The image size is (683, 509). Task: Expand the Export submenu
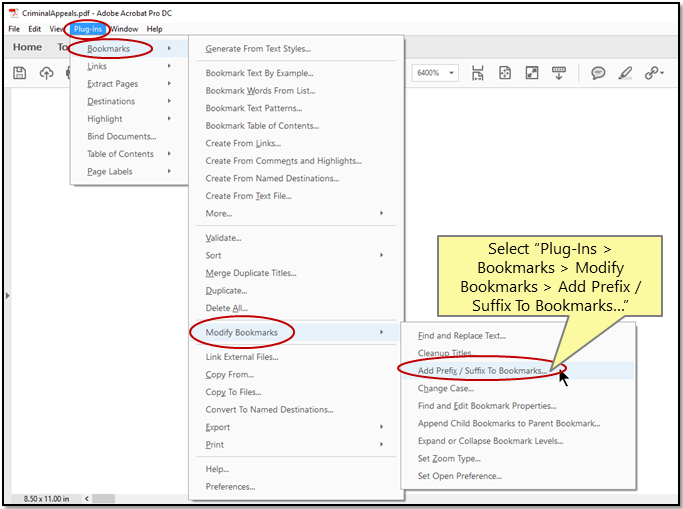(x=296, y=427)
